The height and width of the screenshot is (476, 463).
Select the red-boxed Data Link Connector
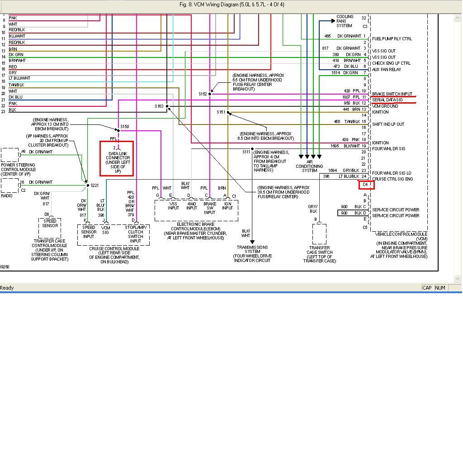(x=117, y=159)
